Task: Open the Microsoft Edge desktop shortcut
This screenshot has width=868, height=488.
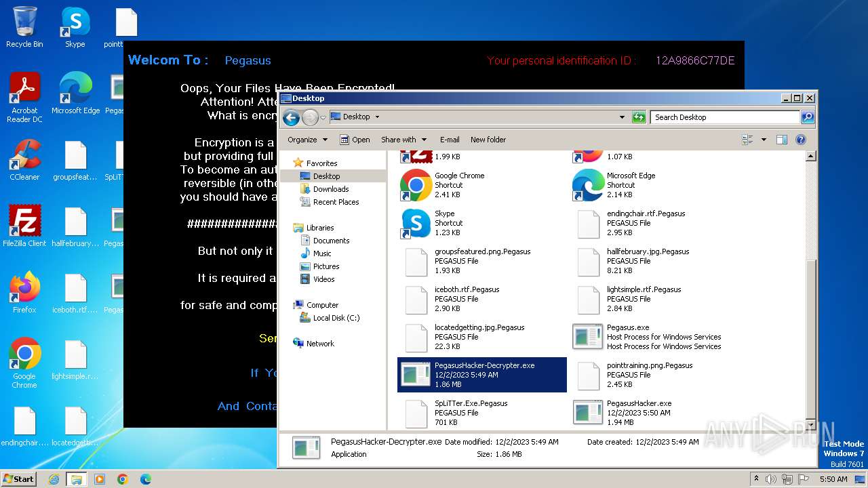Action: click(75, 94)
